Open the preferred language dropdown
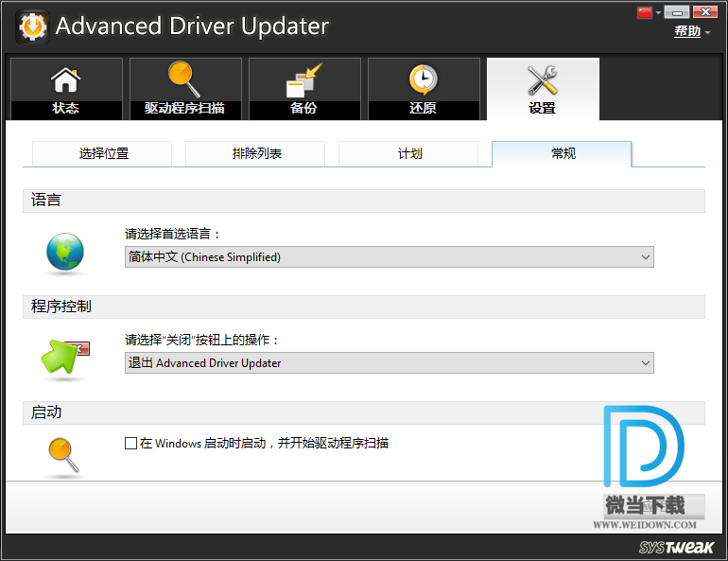The height and width of the screenshot is (561, 728). (x=390, y=256)
